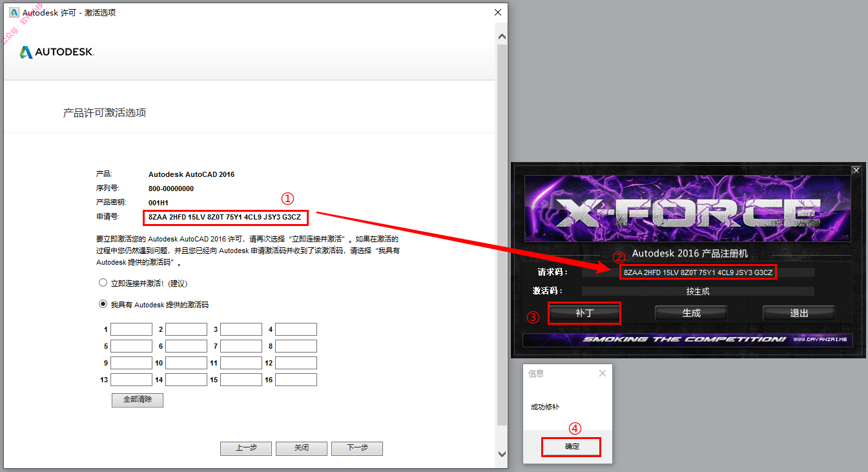Viewport: 868px width, 472px height.
Task: Click activation code field 13
Action: click(131, 380)
